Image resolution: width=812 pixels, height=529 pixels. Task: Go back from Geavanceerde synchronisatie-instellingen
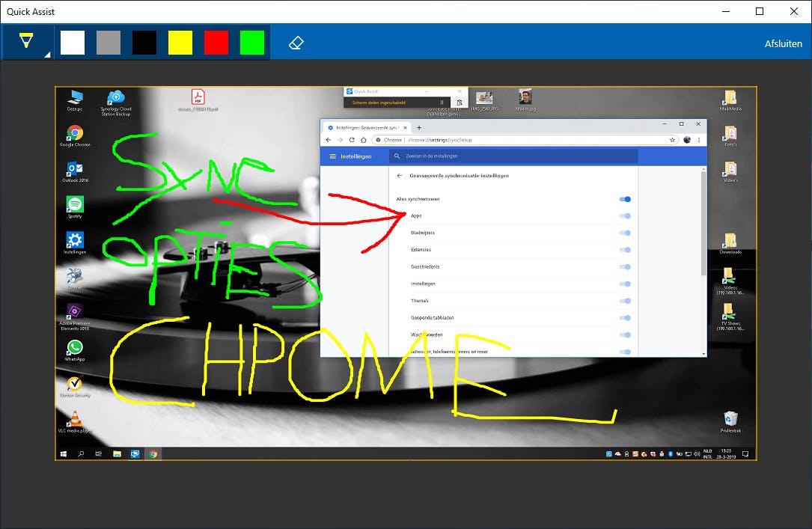click(400, 176)
